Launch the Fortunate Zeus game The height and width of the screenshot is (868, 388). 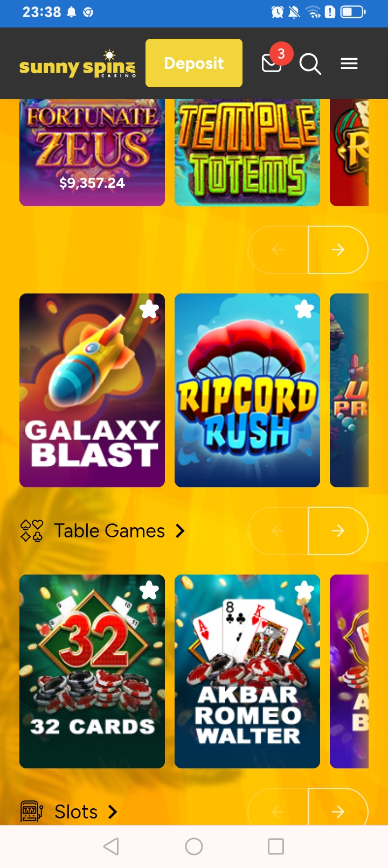click(x=92, y=152)
